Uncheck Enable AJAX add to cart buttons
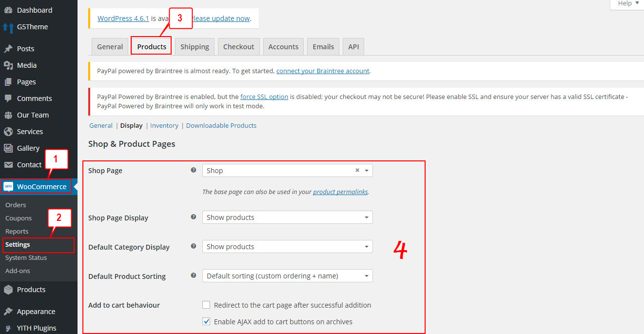The width and height of the screenshot is (644, 334). (x=207, y=322)
